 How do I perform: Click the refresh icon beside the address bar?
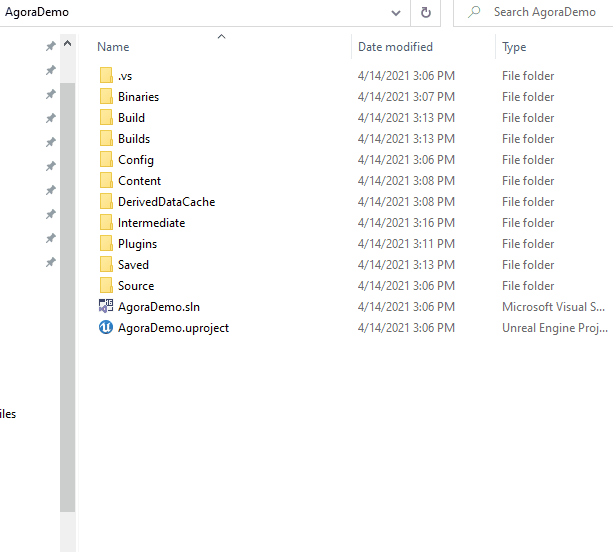[x=426, y=13]
